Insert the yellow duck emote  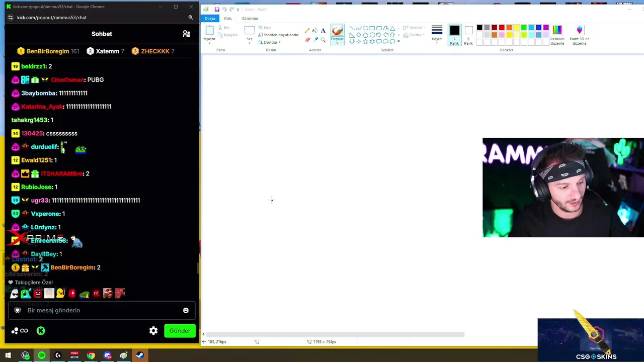[60, 293]
